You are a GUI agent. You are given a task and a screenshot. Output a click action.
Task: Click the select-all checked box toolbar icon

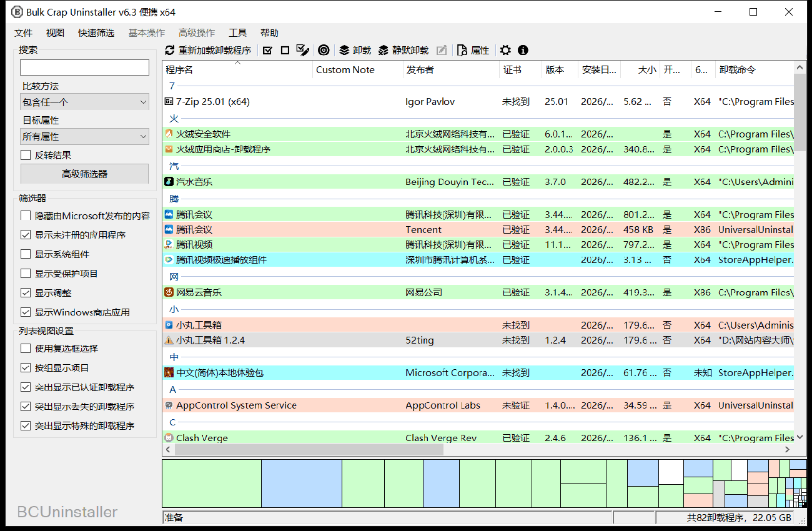click(x=268, y=51)
